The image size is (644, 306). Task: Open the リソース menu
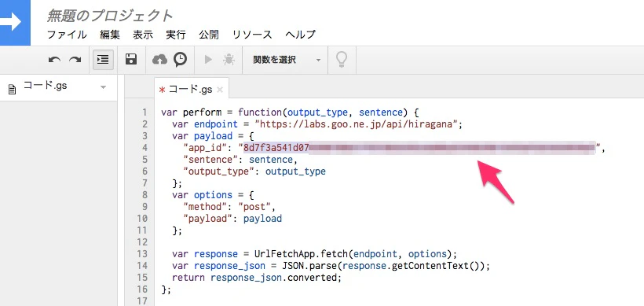pyautogui.click(x=252, y=35)
